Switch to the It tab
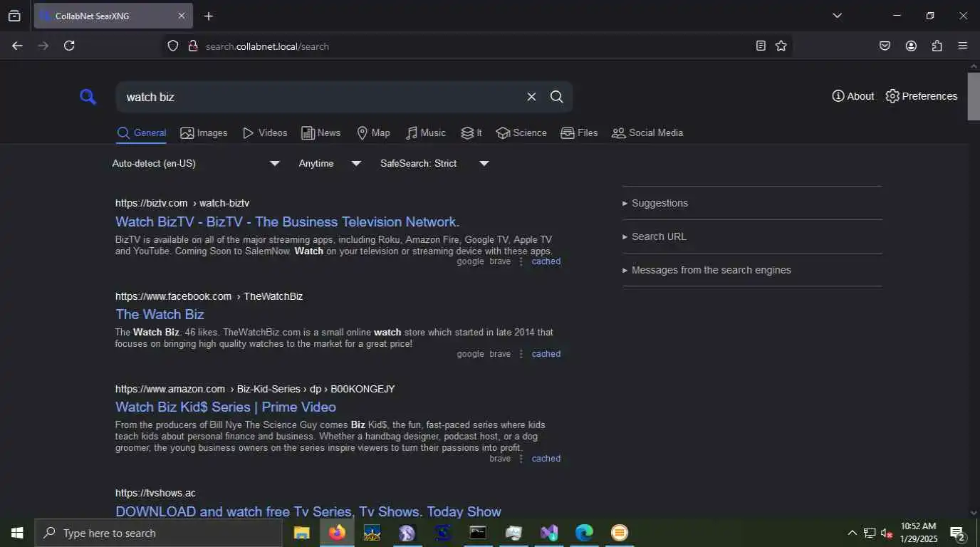This screenshot has width=980, height=547. click(x=471, y=133)
